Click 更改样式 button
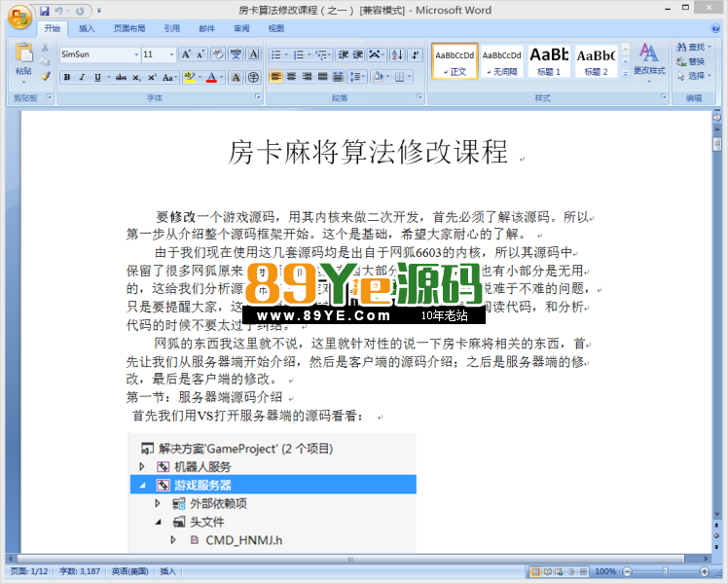The height and width of the screenshot is (584, 728). click(x=649, y=61)
